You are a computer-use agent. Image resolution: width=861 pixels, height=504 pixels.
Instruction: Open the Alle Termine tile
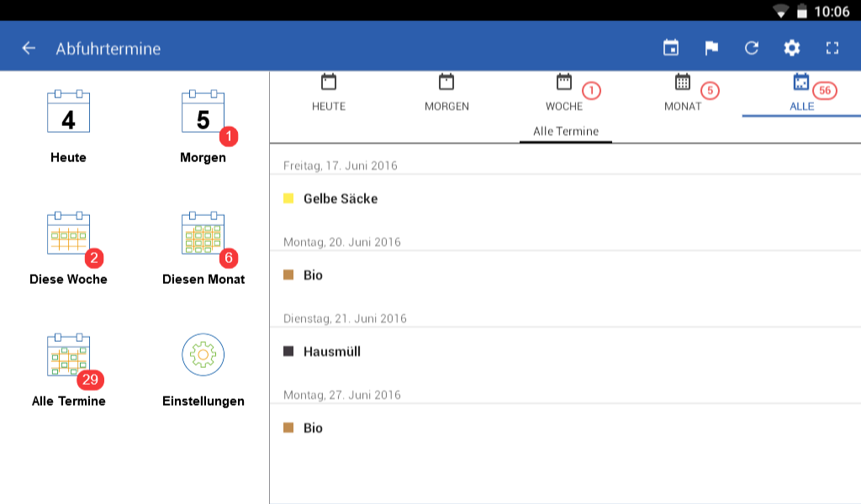click(x=68, y=370)
